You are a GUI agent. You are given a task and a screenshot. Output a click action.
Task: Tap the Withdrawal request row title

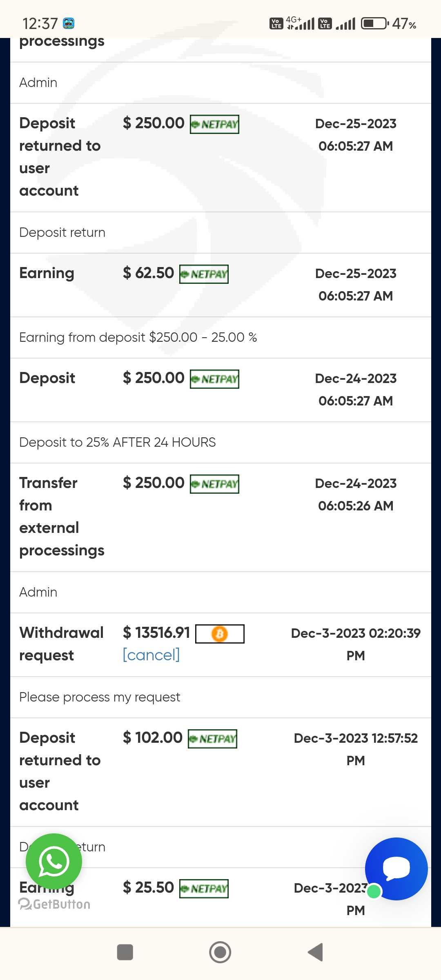[x=61, y=644]
